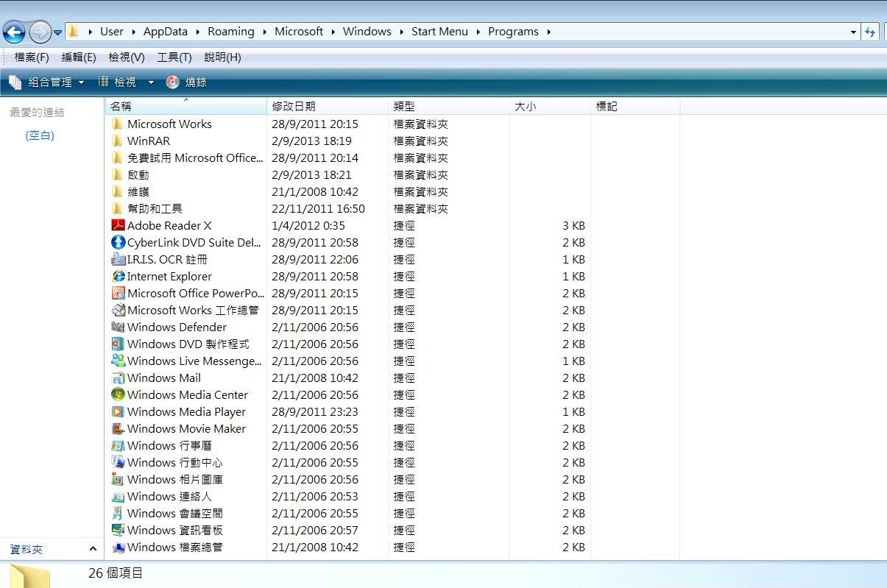Sort the list by 修改日期 column
The width and height of the screenshot is (887, 588).
pos(328,106)
